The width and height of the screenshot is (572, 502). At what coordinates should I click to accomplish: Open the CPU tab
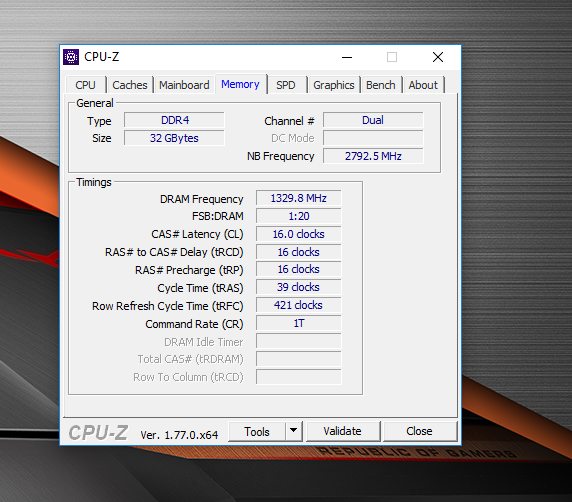click(x=85, y=85)
